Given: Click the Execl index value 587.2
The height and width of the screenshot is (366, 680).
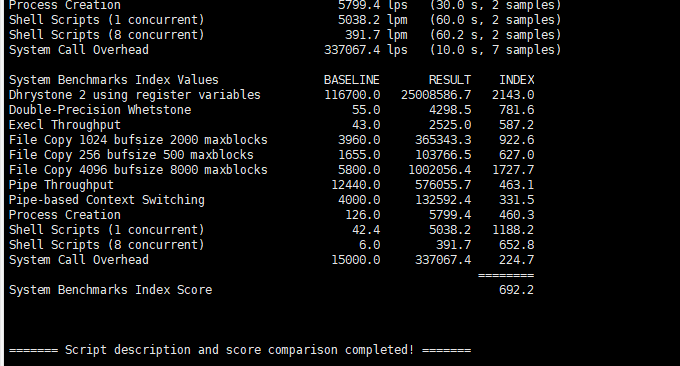Looking at the screenshot, I should [517, 125].
